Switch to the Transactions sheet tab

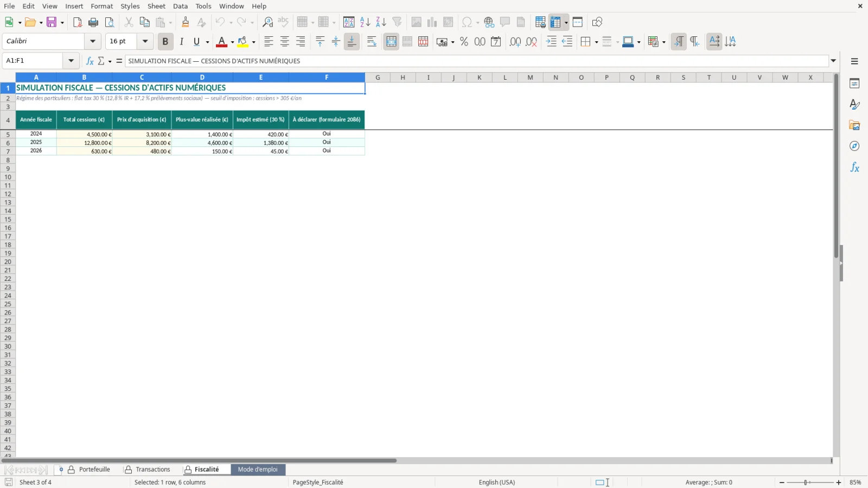pos(147,470)
